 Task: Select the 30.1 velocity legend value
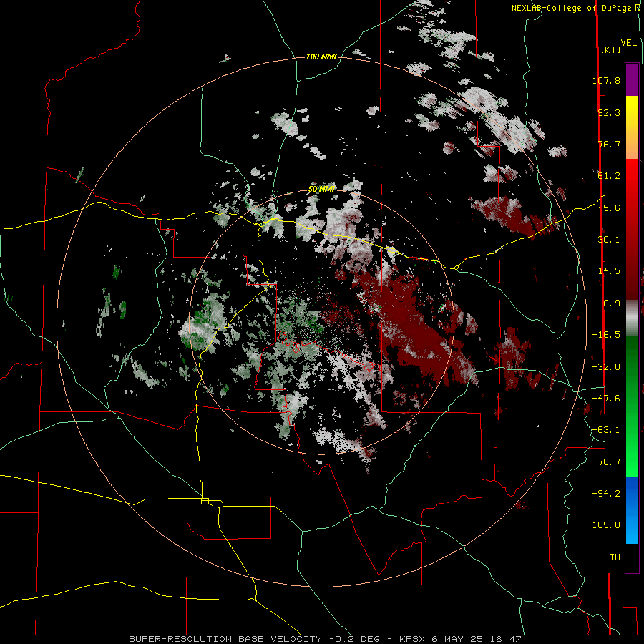coord(609,240)
